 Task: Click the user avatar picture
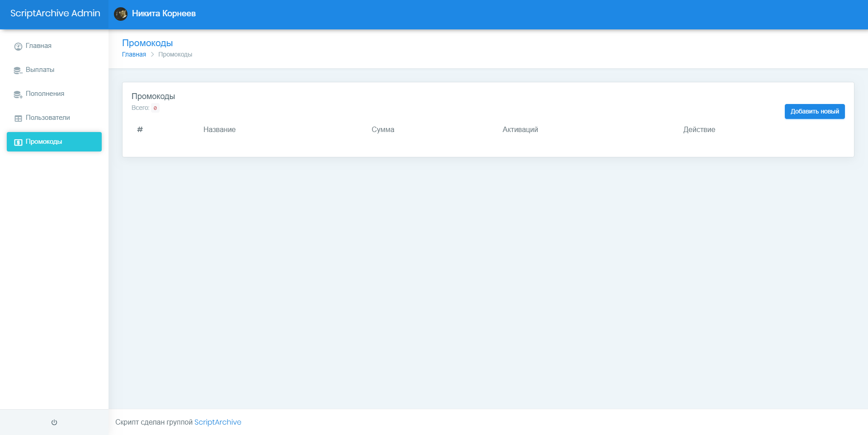121,14
